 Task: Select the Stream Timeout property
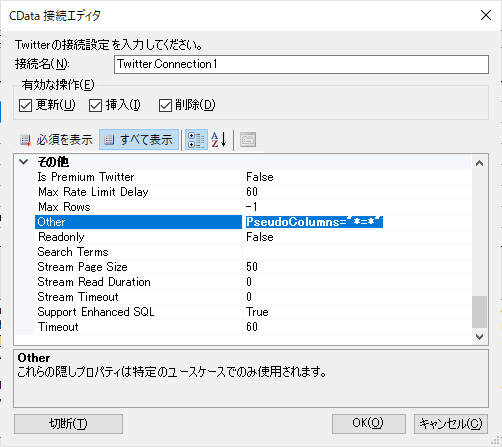pos(138,297)
